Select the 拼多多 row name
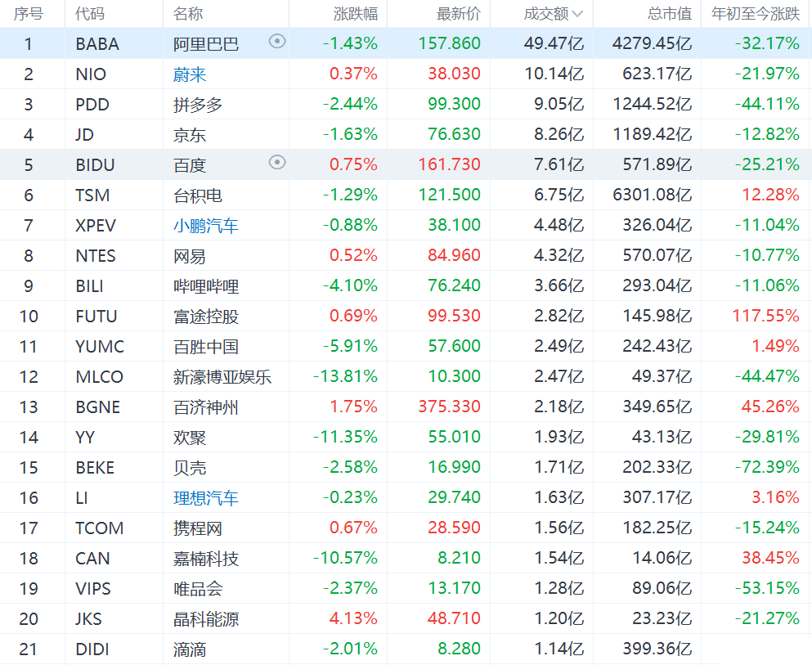This screenshot has width=812, height=665. tap(198, 105)
